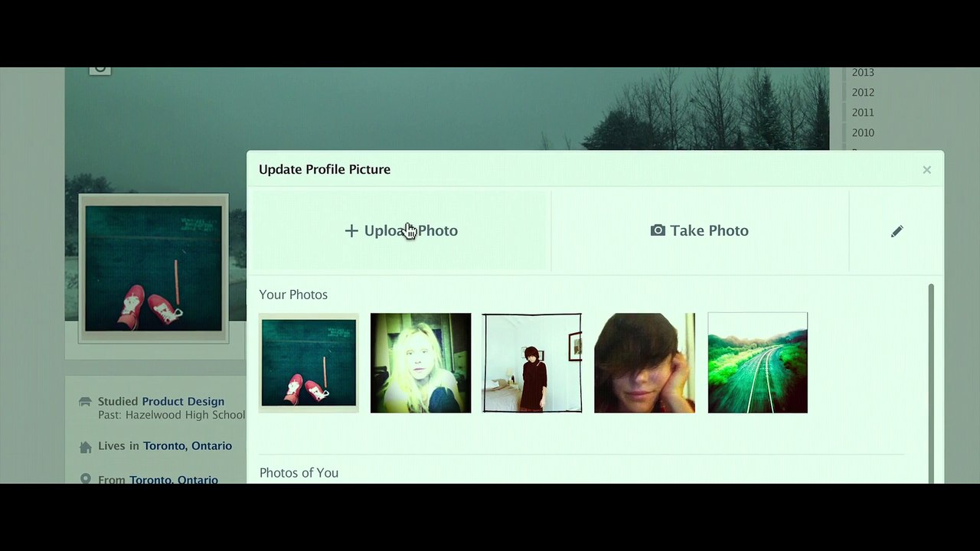Image resolution: width=980 pixels, height=551 pixels.
Task: Click the location pin icon beside From
Action: (85, 479)
